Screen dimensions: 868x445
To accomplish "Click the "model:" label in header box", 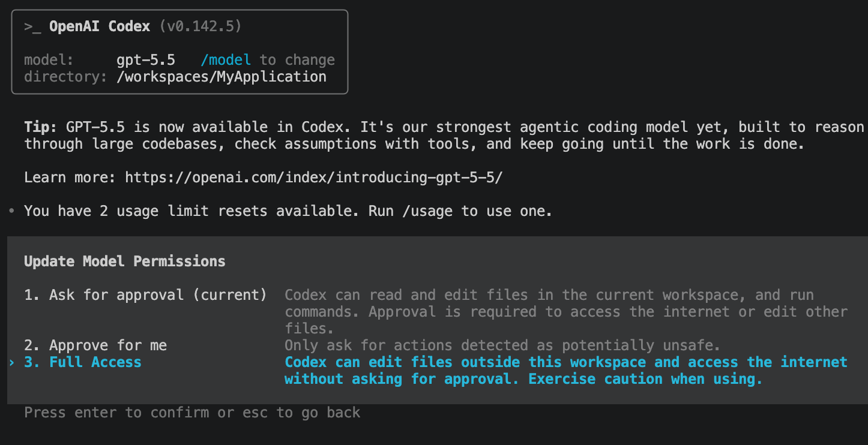I will click(49, 60).
